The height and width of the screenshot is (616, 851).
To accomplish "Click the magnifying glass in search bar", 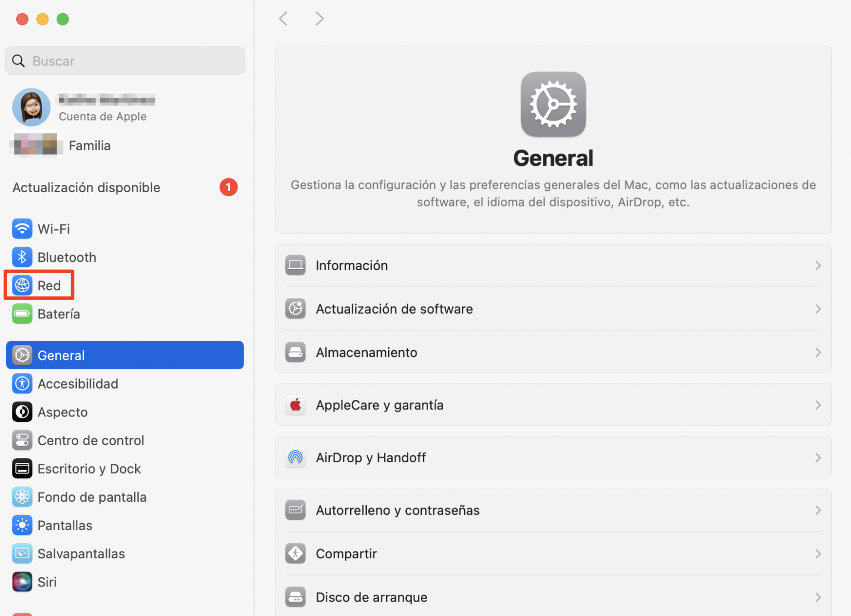I will [18, 60].
